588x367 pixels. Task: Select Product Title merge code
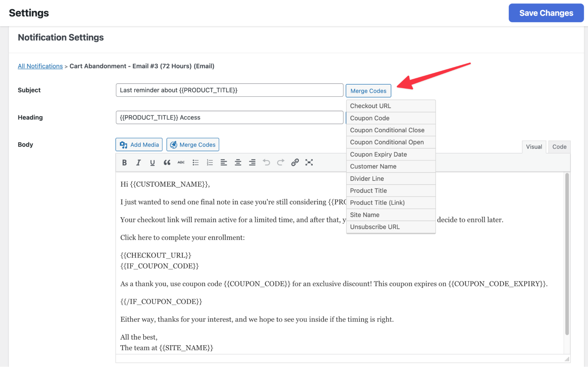click(391, 191)
